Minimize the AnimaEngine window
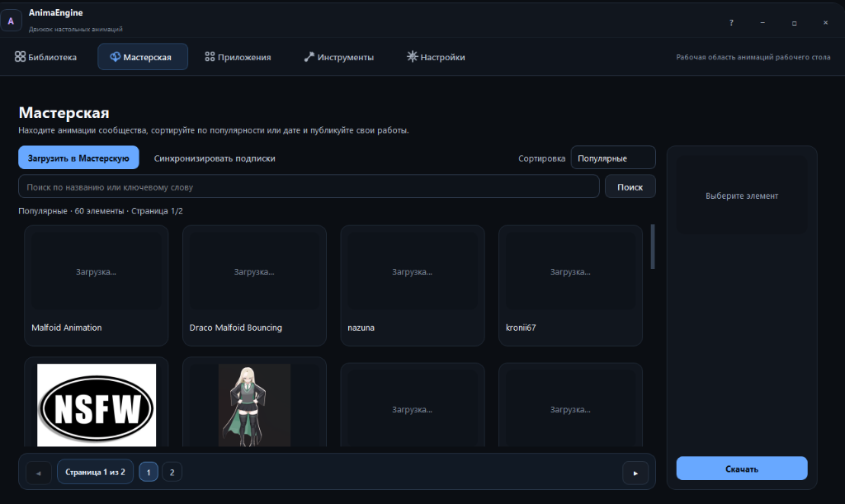 762,22
